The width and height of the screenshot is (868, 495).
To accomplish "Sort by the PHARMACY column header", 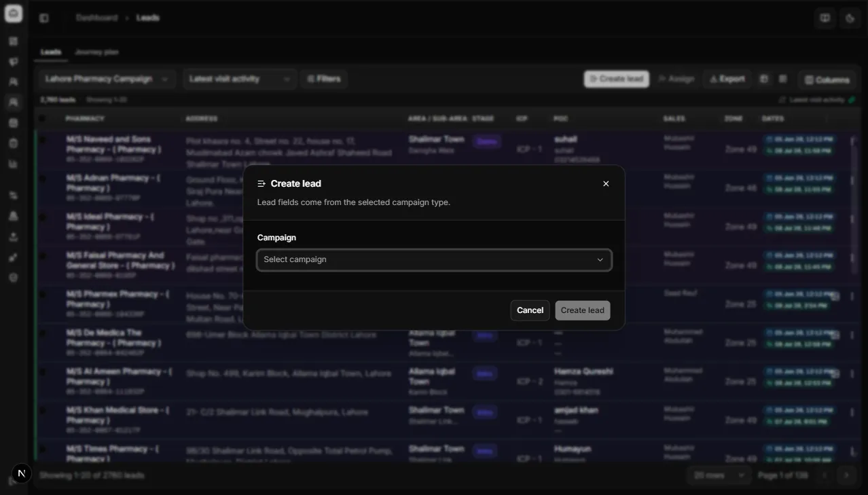I will pyautogui.click(x=85, y=118).
